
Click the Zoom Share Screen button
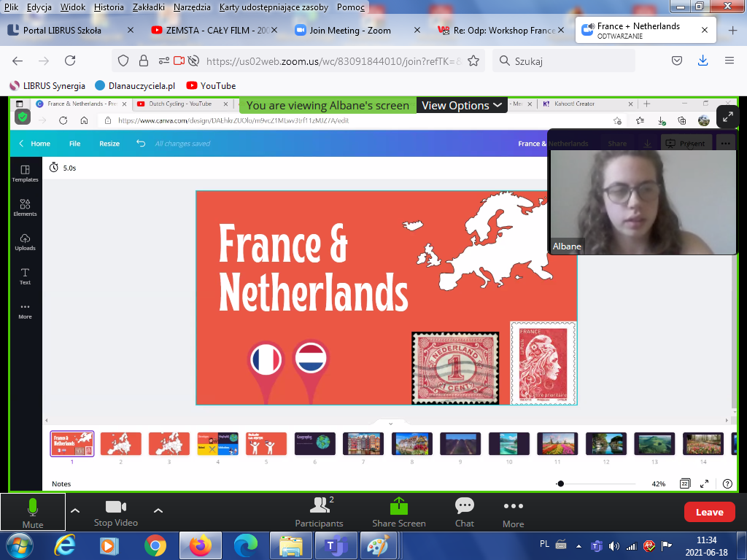point(399,512)
